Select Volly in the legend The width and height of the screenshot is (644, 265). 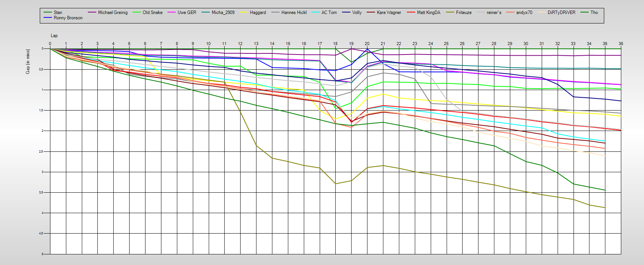click(357, 12)
